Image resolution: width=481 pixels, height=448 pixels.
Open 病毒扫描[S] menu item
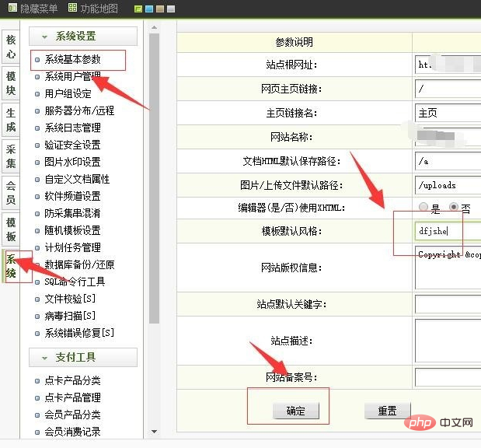pos(70,316)
